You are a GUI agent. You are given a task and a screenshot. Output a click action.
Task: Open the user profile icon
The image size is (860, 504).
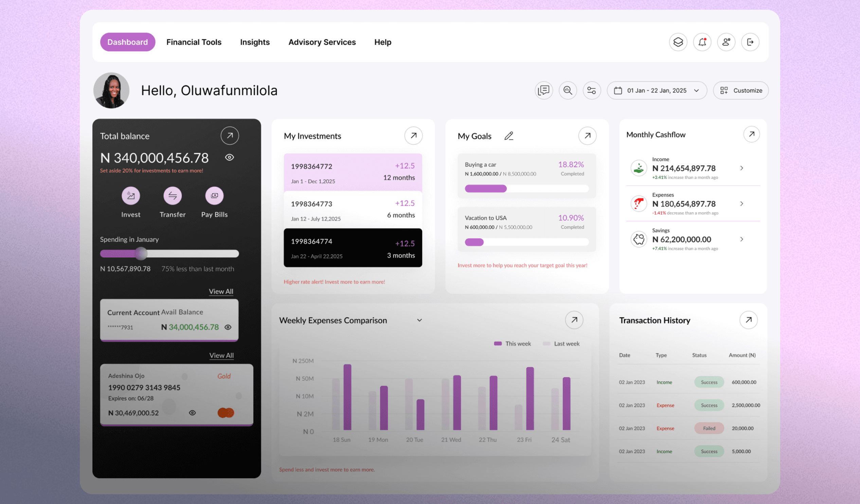[726, 42]
